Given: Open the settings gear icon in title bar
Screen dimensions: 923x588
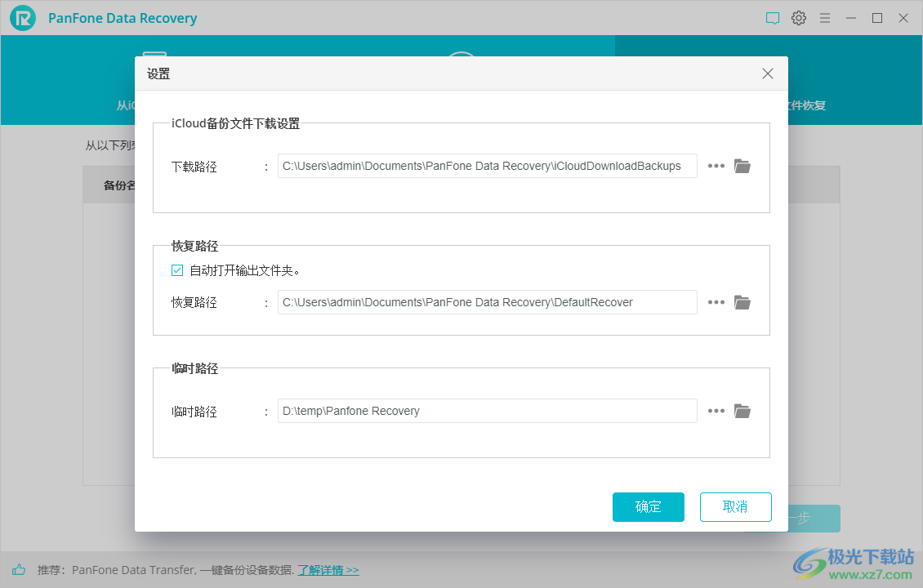Looking at the screenshot, I should click(799, 18).
